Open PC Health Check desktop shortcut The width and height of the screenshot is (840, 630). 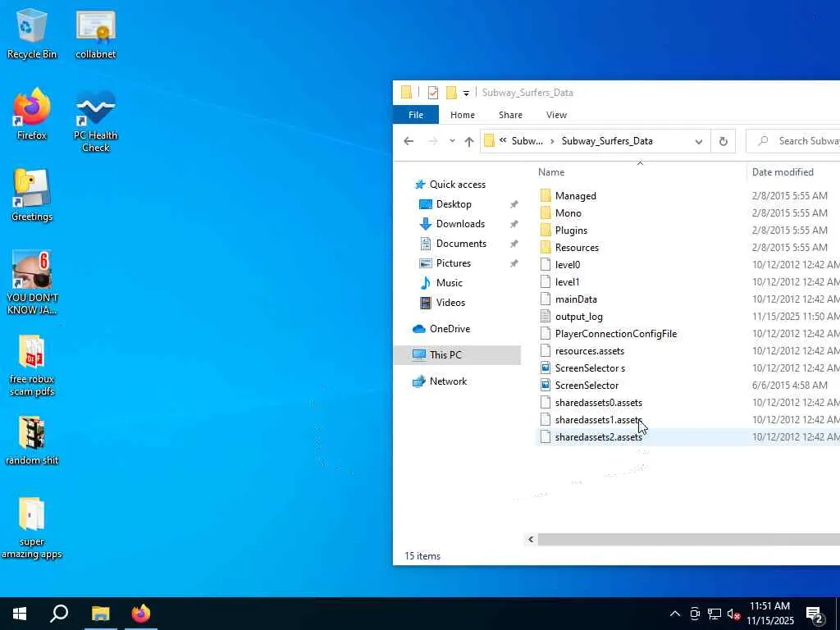[x=95, y=121]
